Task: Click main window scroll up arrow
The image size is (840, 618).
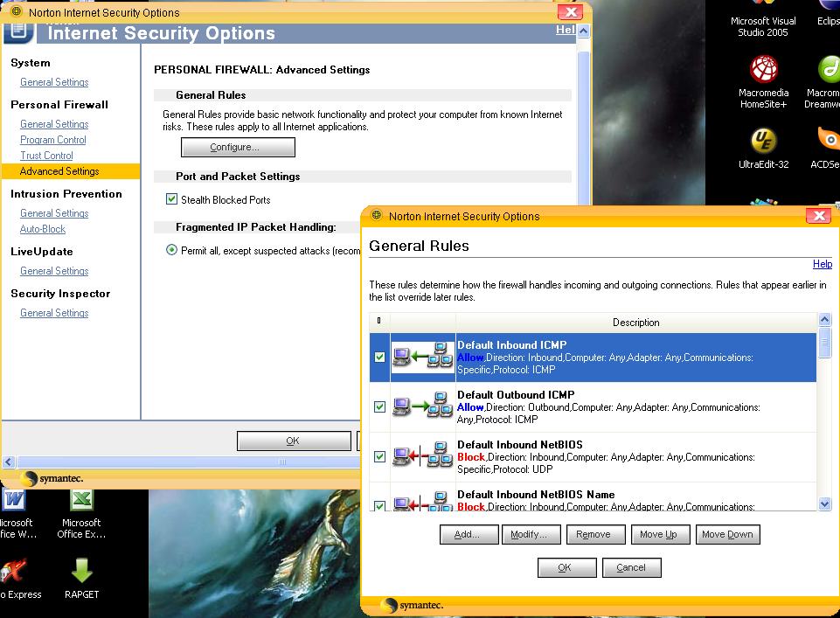Action: (x=583, y=31)
